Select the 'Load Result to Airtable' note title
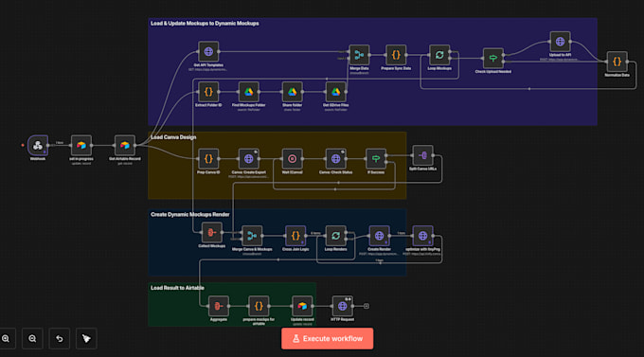The width and height of the screenshot is (644, 357). (177, 288)
